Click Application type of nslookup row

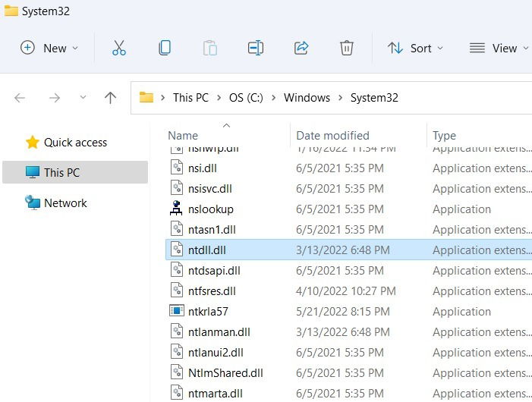tap(461, 209)
